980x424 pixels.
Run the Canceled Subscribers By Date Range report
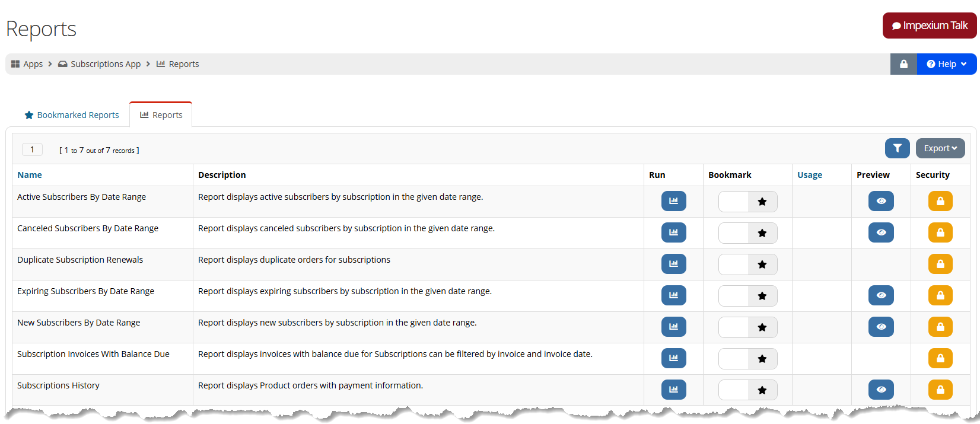click(673, 232)
